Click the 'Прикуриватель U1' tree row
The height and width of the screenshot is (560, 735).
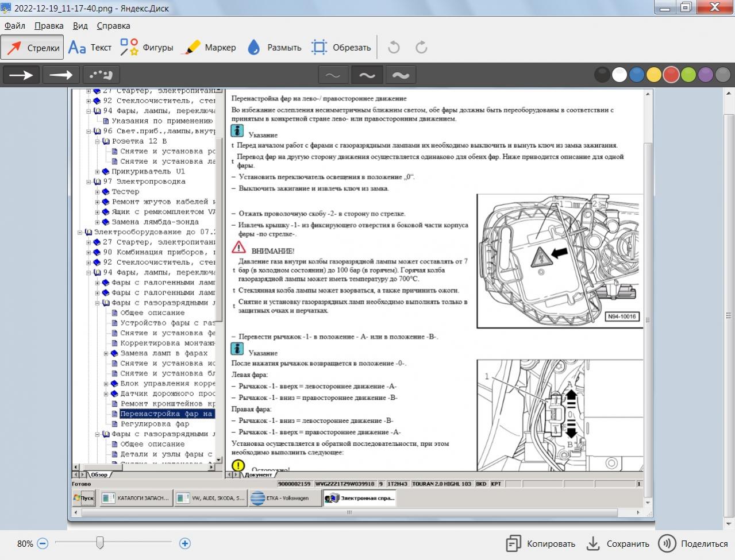point(148,171)
